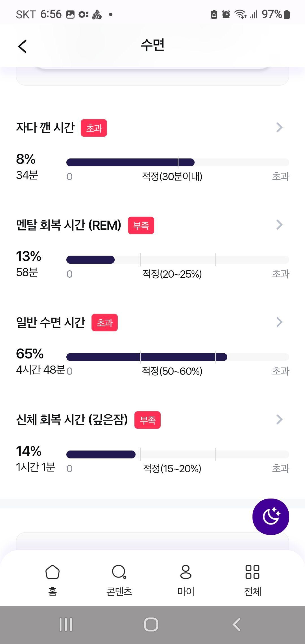305x644 pixels.
Task: Tap the 13% REM progress bar
Action: [x=178, y=260]
